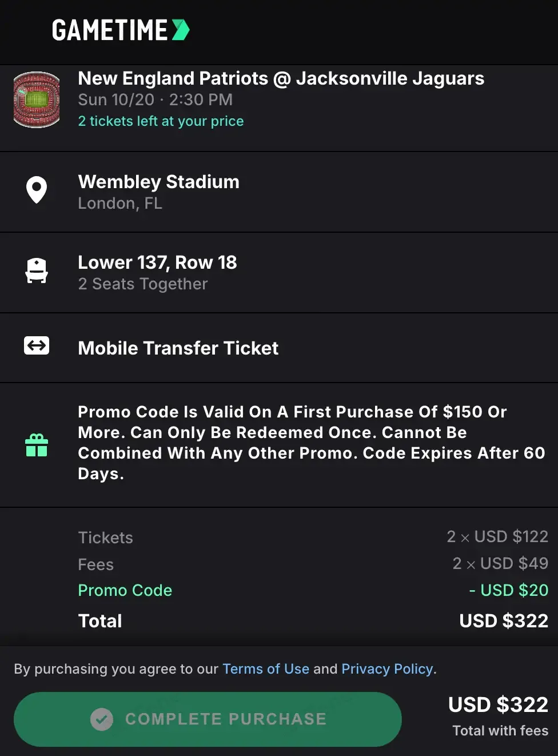This screenshot has width=558, height=756.
Task: Click the Mobile Transfer Ticket label
Action: (178, 348)
